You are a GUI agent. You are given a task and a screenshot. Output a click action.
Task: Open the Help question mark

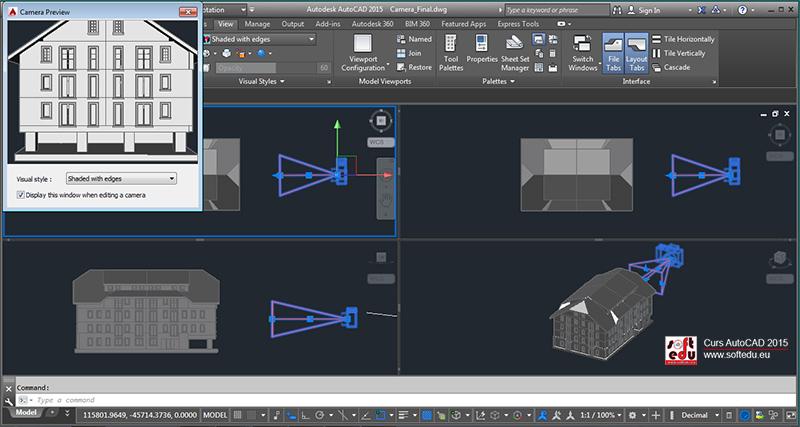coord(743,10)
